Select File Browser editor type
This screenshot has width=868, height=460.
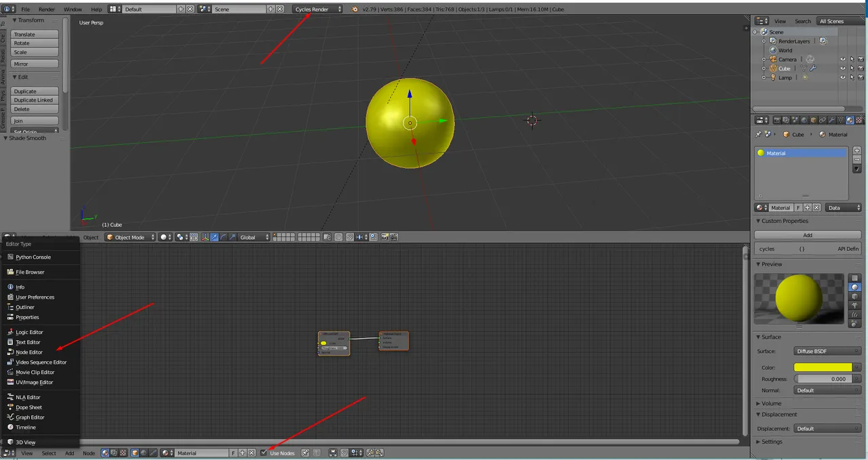tap(30, 272)
